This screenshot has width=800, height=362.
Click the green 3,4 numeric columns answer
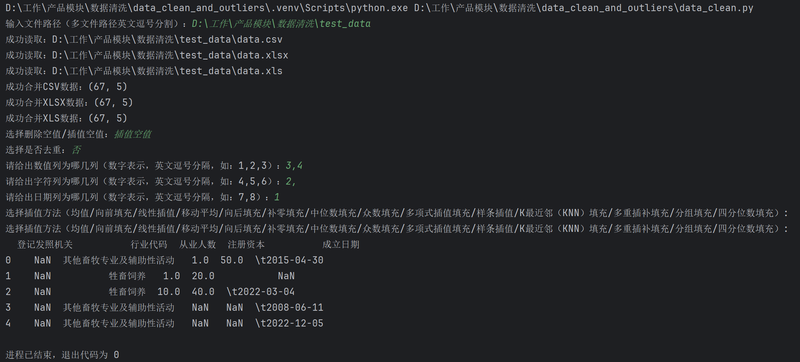point(294,166)
